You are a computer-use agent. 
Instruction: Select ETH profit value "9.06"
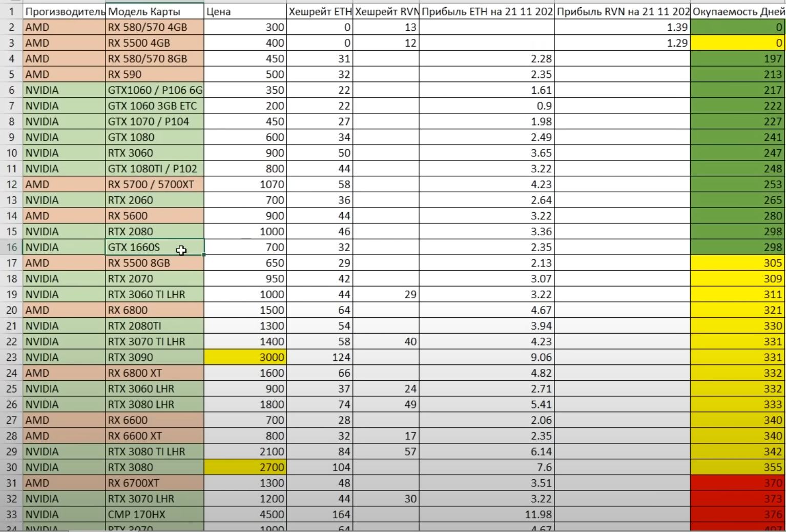tap(487, 357)
